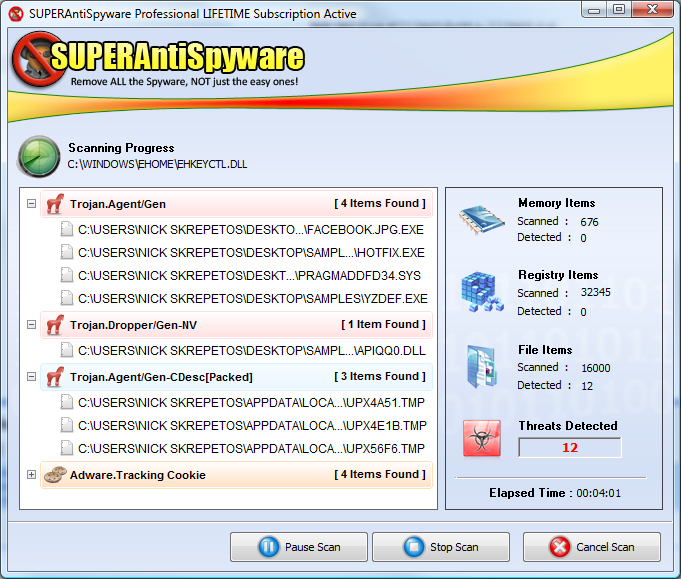
Task: Collapse the Trojan.Agent/Gen-CDesc[Packed] group
Action: pos(31,376)
